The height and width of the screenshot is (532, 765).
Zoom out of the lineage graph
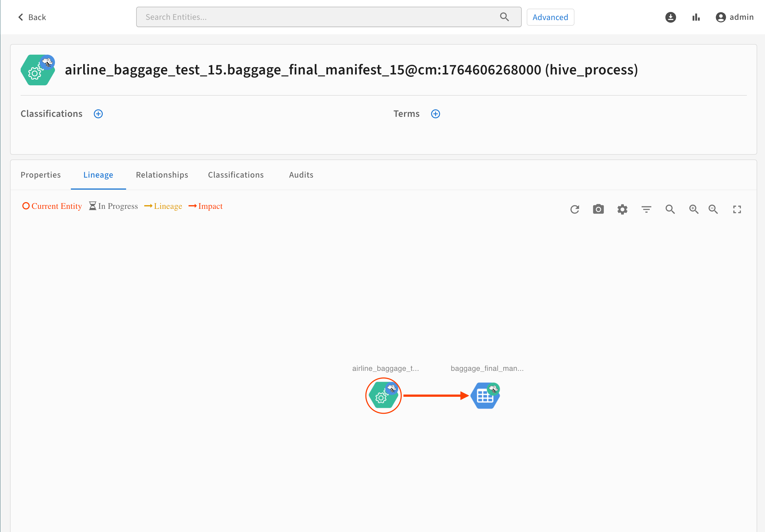[713, 209]
